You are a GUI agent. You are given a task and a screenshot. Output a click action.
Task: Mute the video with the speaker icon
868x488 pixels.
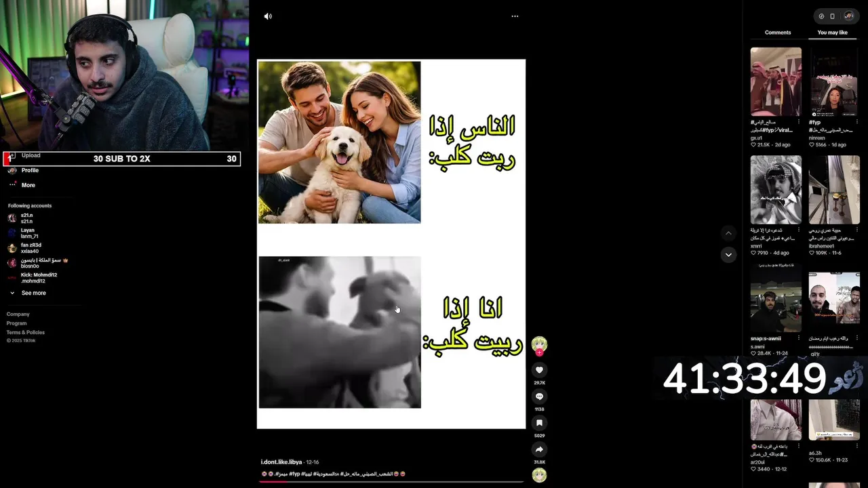click(268, 16)
